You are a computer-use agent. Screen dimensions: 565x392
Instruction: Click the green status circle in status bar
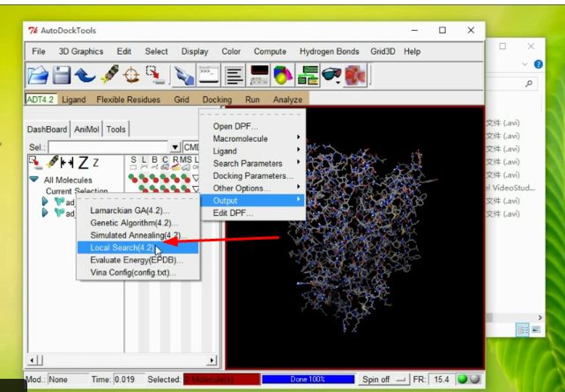pos(462,379)
